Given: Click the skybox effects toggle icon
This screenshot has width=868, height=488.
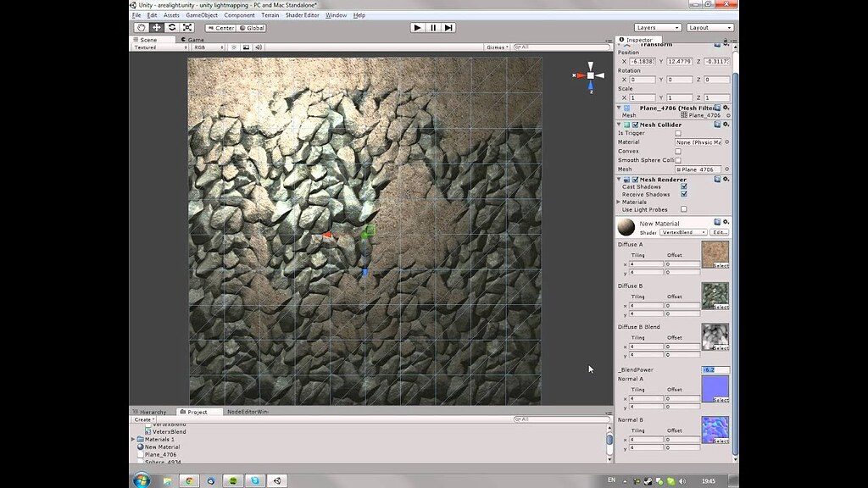Looking at the screenshot, I should [247, 47].
